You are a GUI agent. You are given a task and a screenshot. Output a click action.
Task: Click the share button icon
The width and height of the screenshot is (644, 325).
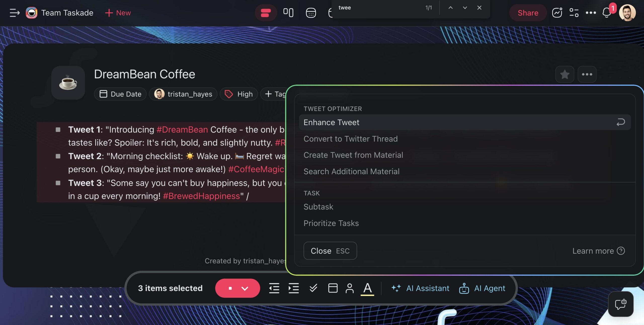point(528,12)
